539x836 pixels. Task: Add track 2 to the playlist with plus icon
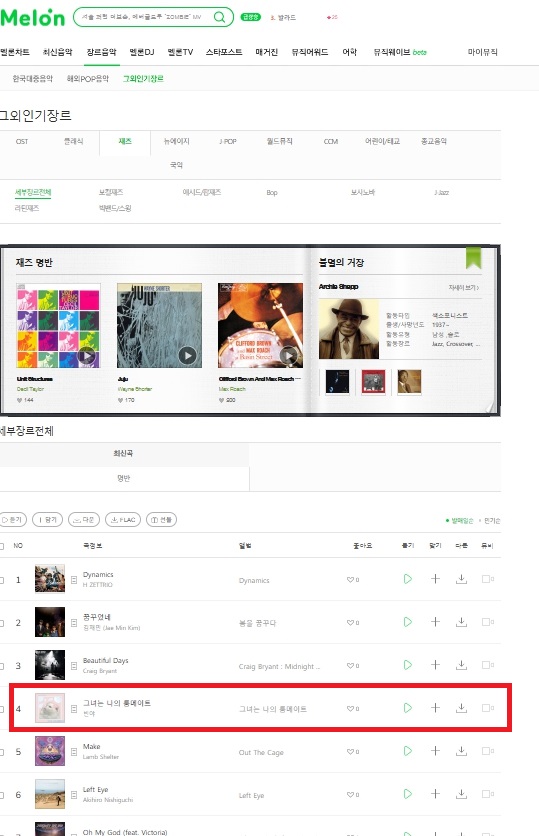point(435,622)
